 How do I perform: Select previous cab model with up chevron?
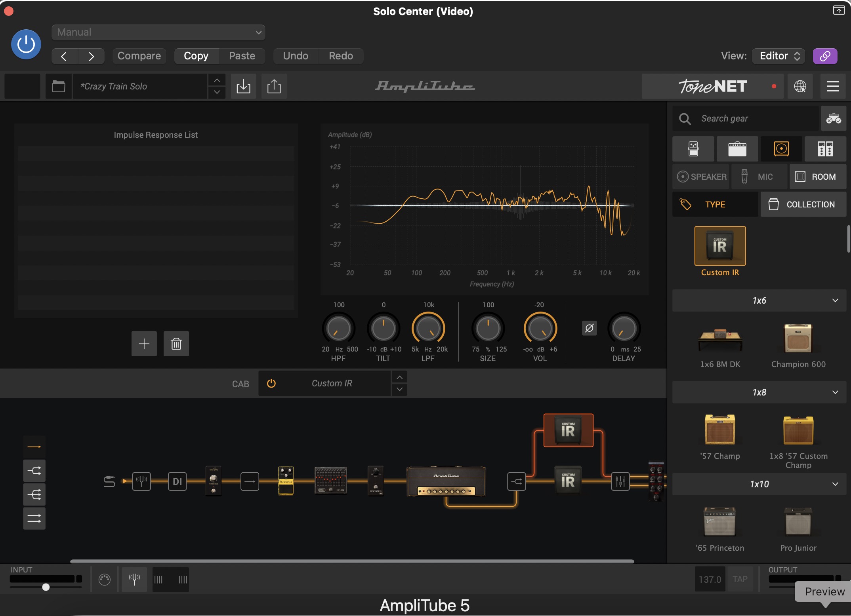pyautogui.click(x=400, y=377)
